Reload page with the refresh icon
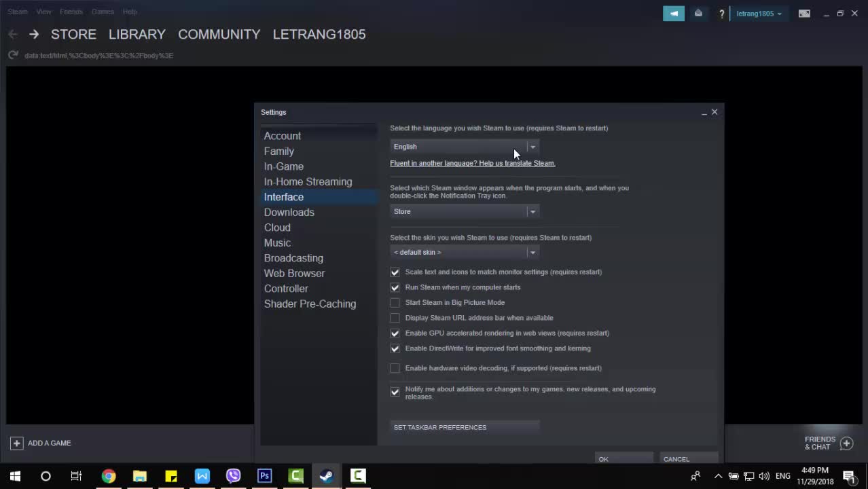Viewport: 868px width, 489px height. [13, 55]
